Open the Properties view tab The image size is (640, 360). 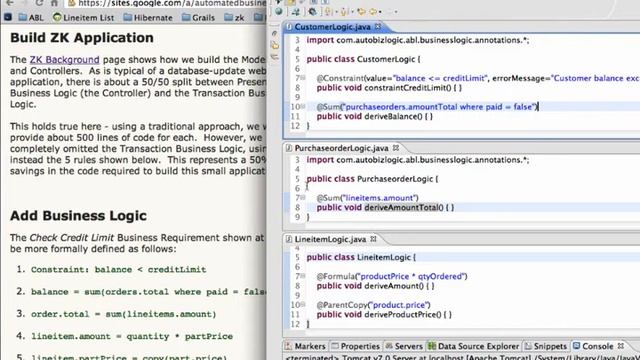click(x=356, y=346)
